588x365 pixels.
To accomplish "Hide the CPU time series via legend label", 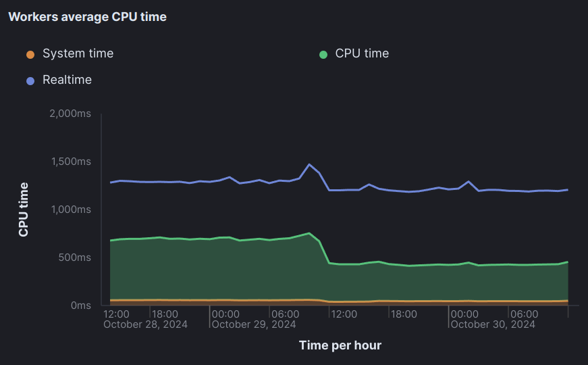I will coord(362,53).
